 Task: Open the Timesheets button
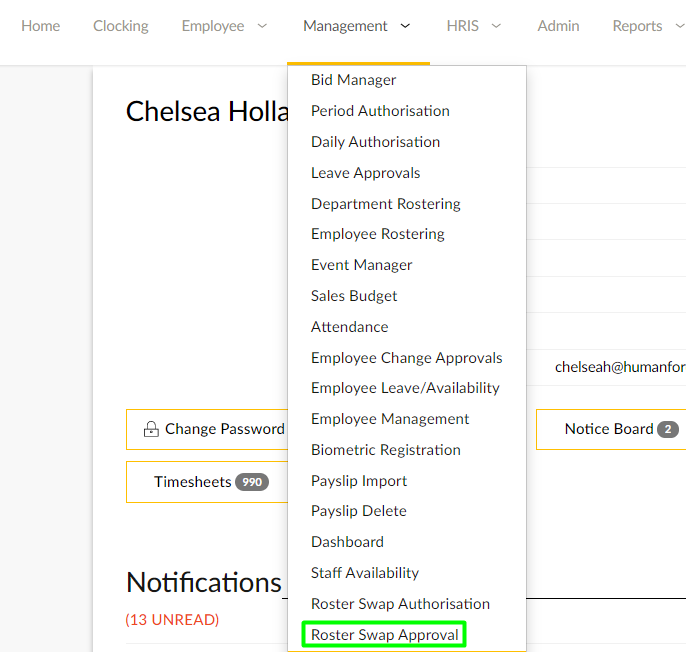207,482
